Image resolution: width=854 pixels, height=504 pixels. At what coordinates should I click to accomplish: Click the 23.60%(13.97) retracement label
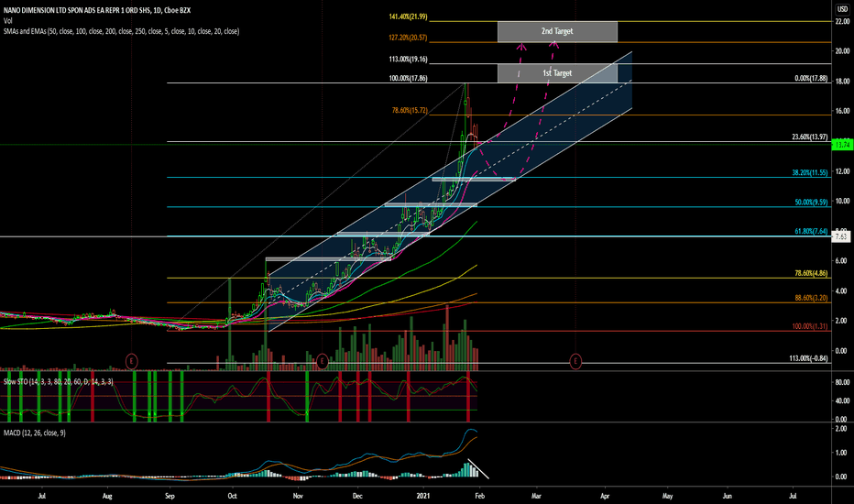point(810,137)
